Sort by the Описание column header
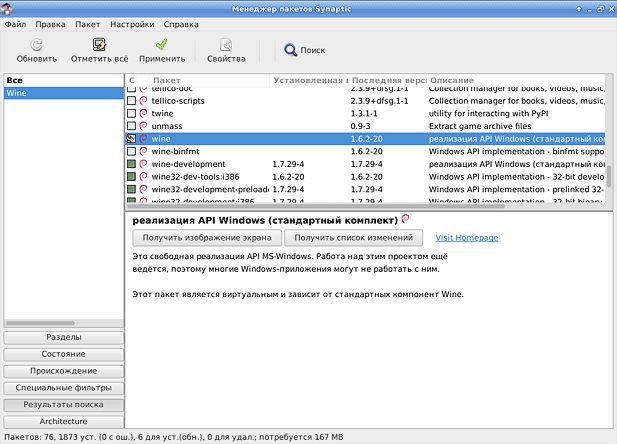This screenshot has height=444, width=617. click(x=516, y=80)
